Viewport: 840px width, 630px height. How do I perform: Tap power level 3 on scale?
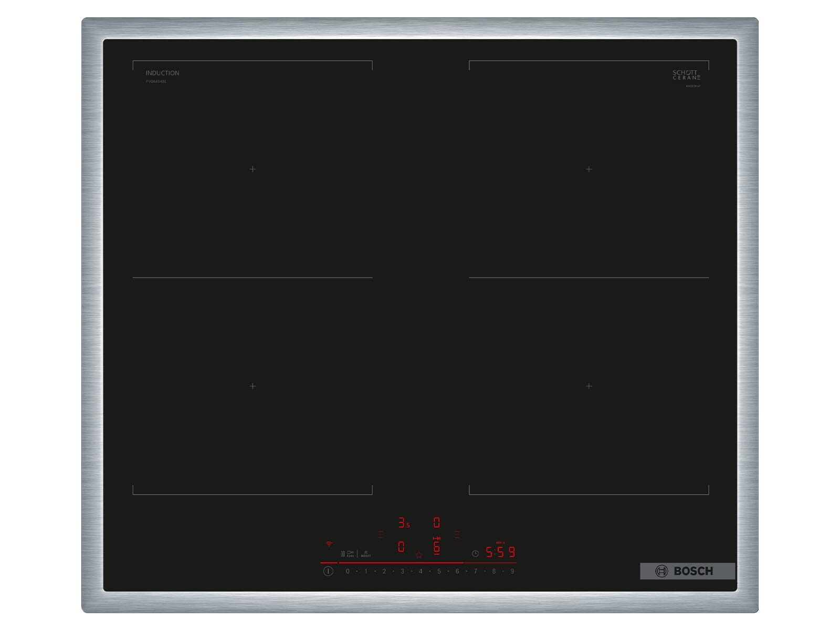(403, 571)
